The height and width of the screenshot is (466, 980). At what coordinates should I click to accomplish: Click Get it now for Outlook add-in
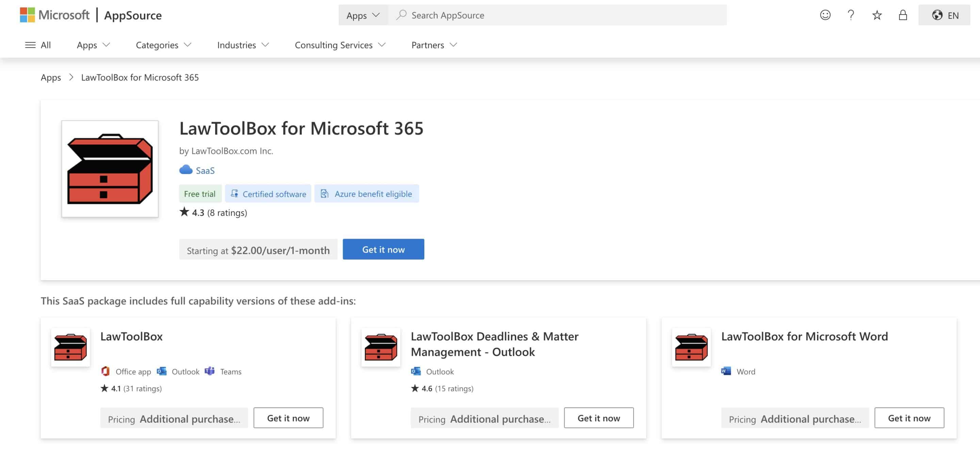tap(599, 418)
